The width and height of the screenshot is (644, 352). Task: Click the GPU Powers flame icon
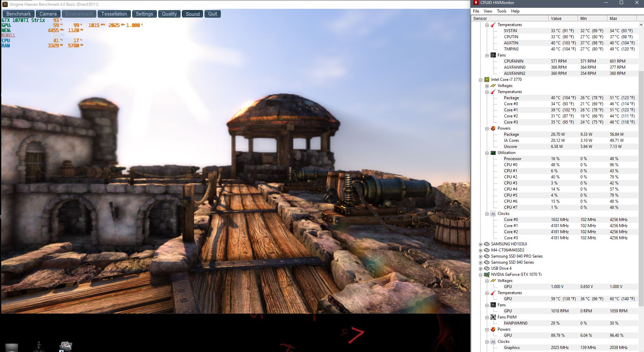pyautogui.click(x=493, y=329)
